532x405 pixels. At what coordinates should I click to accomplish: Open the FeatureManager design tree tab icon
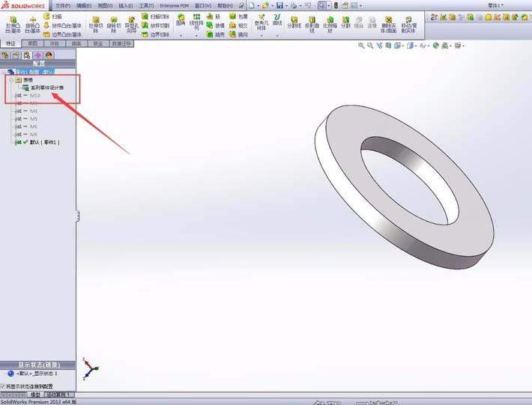5,55
